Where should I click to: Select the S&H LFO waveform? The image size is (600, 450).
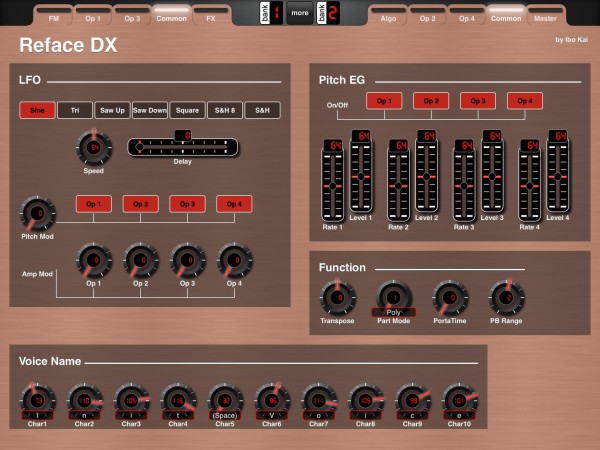pos(262,110)
